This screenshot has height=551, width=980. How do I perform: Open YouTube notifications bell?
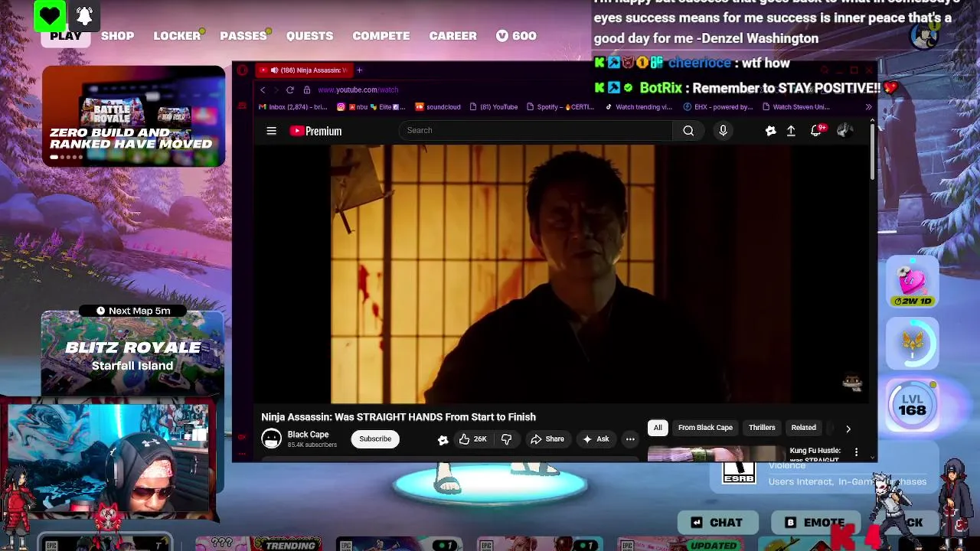point(816,131)
